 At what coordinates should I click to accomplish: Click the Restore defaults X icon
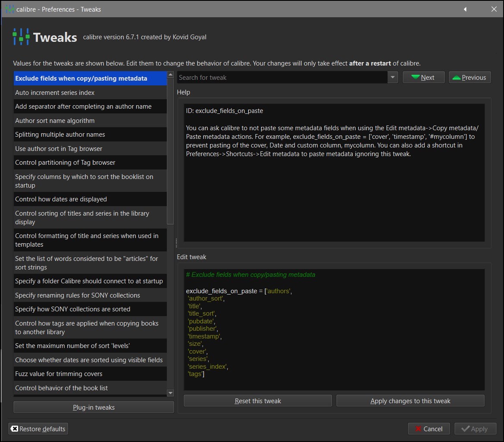(x=14, y=429)
